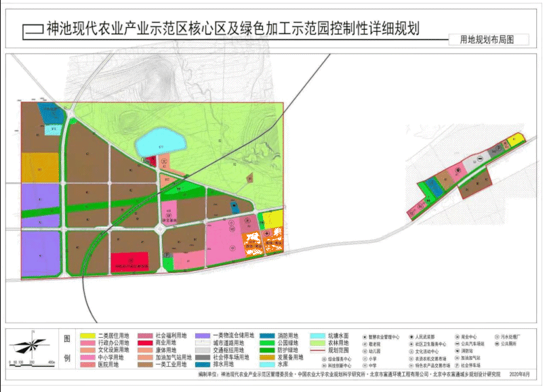
Task: Click the 公共汽车场站 legend symbol
Action: 457,344
